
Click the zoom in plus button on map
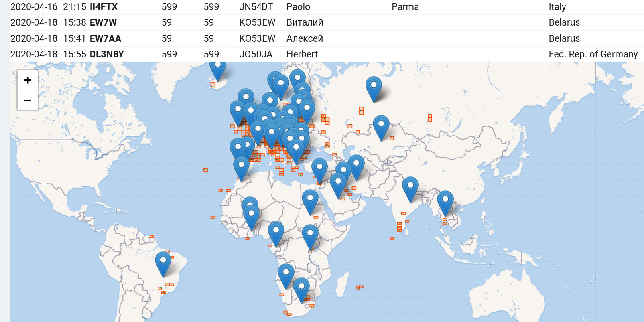coord(28,80)
